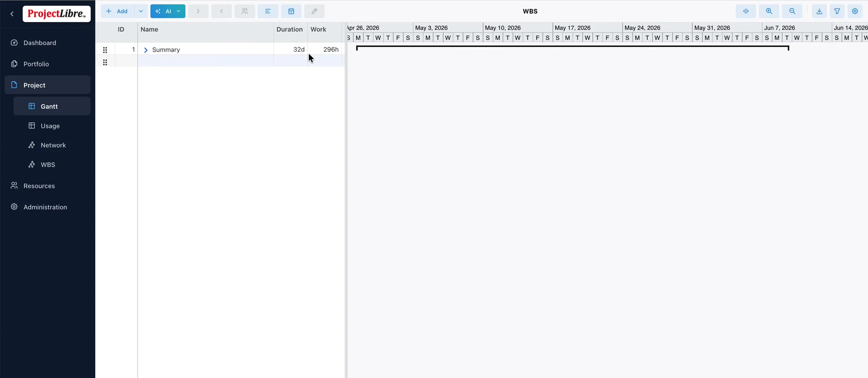Indent task with right chevron icon
Image resolution: width=868 pixels, height=378 pixels.
tap(198, 11)
